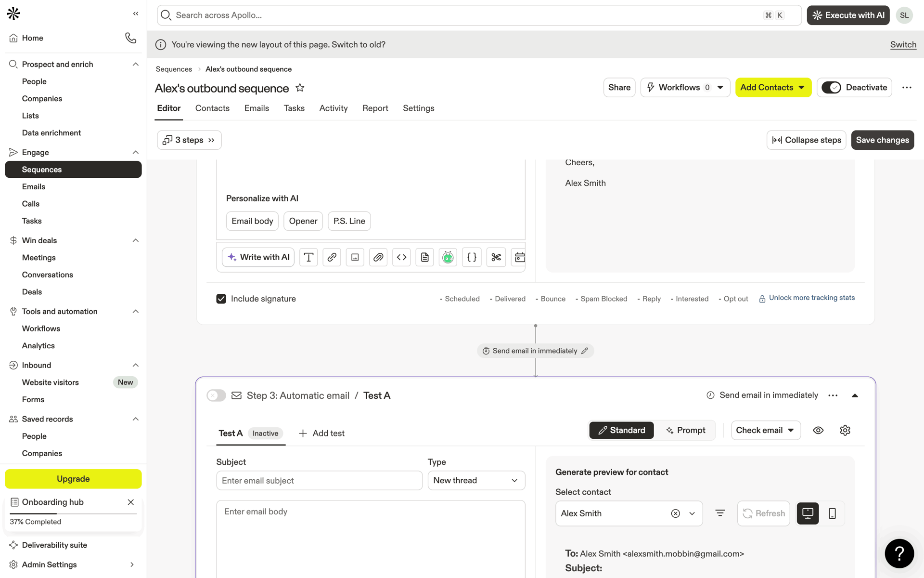Click the Enter email subject field
924x578 pixels.
(x=319, y=481)
